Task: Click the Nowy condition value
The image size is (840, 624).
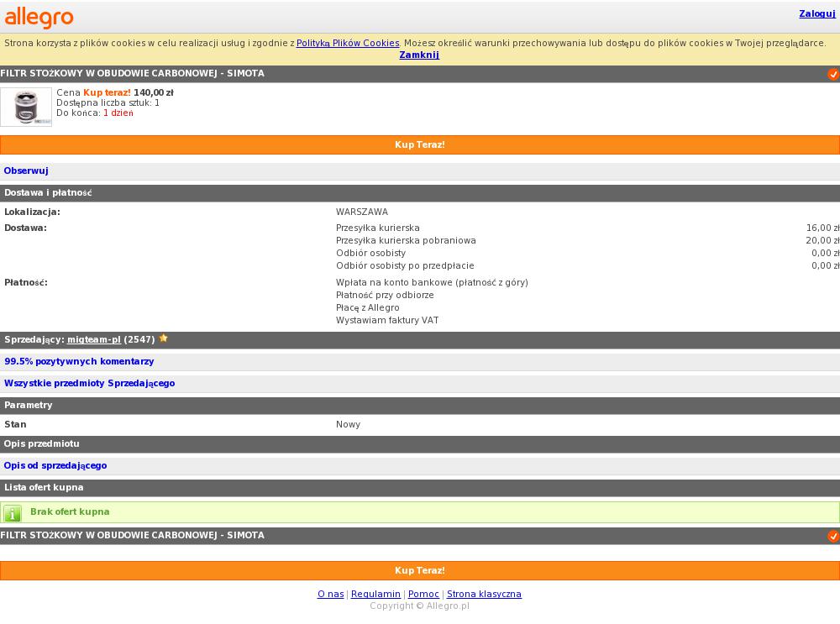Action: click(x=349, y=425)
